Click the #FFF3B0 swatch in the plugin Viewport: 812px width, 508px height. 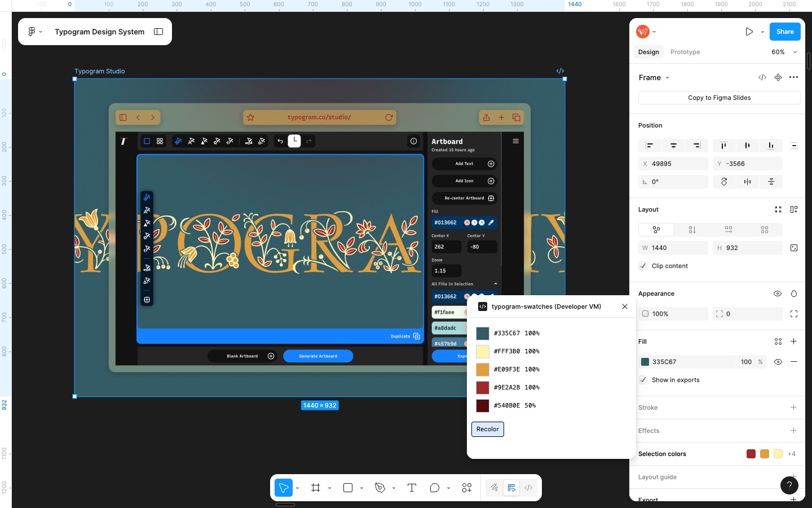483,352
